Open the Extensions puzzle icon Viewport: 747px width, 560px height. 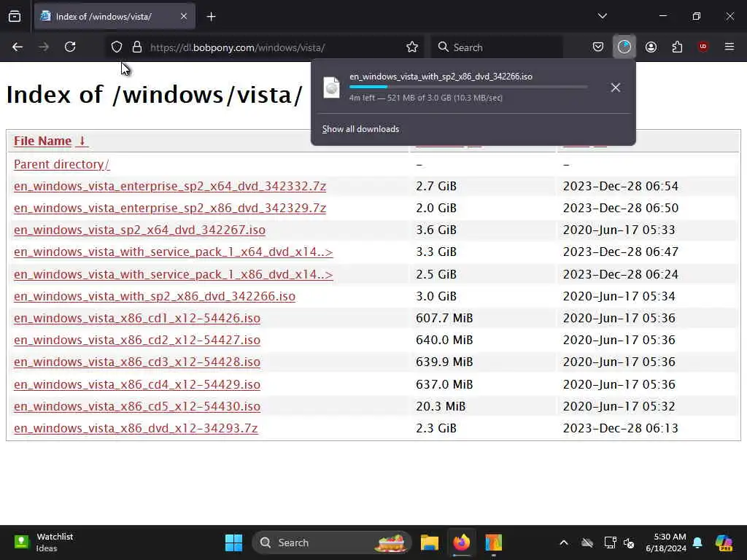click(x=677, y=47)
